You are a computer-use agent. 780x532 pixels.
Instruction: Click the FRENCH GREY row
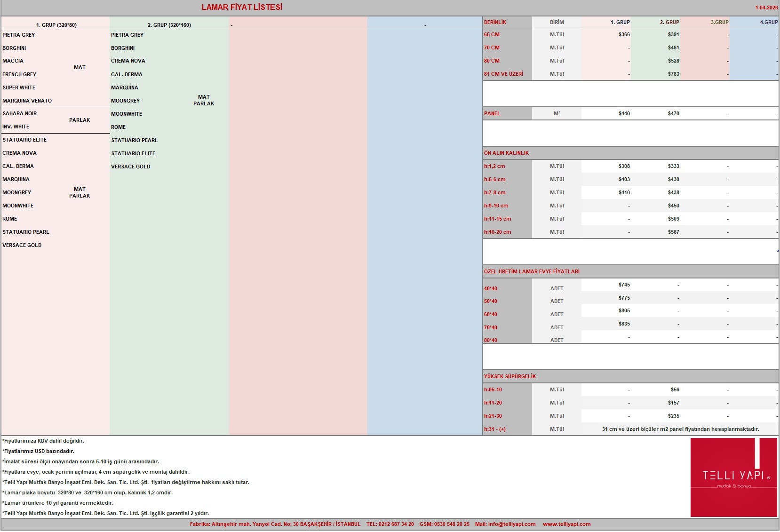[x=19, y=74]
